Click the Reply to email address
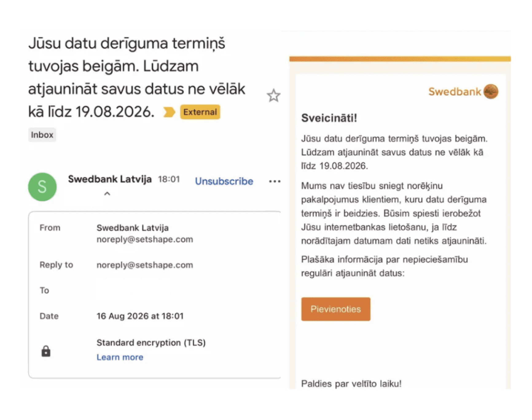532x420 pixels. pyautogui.click(x=145, y=265)
